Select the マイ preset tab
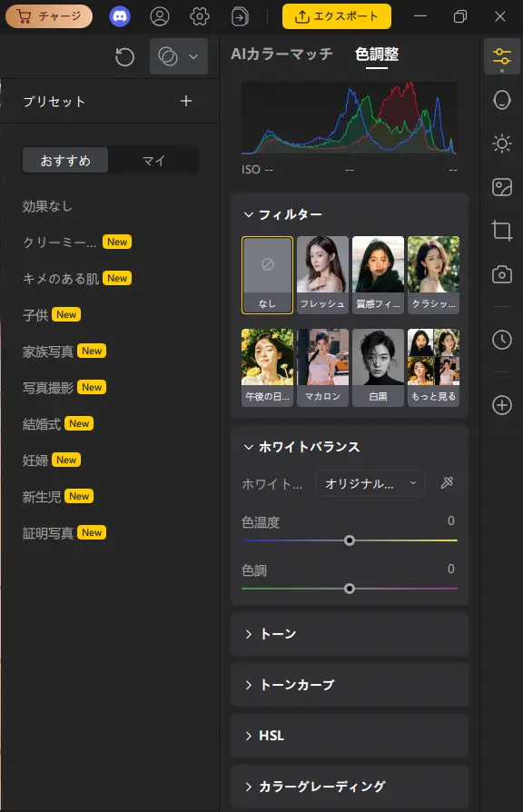Image resolution: width=523 pixels, height=812 pixels. [x=153, y=161]
